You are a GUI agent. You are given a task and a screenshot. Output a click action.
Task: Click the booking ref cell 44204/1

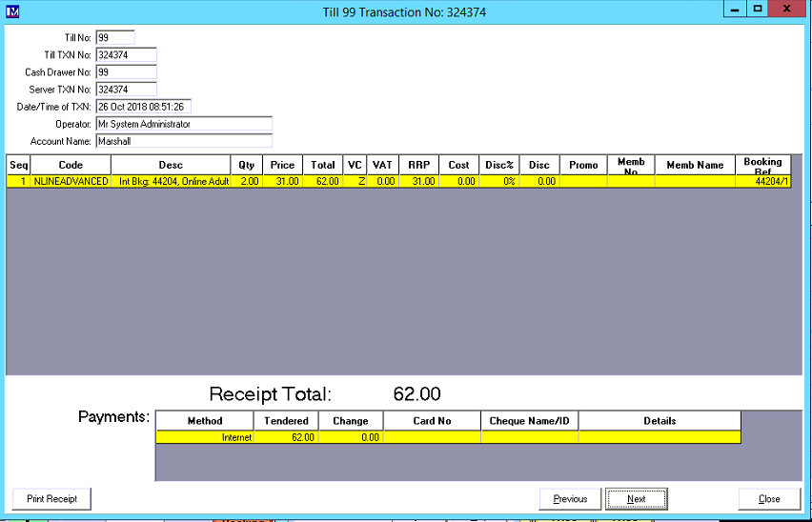pos(762,181)
